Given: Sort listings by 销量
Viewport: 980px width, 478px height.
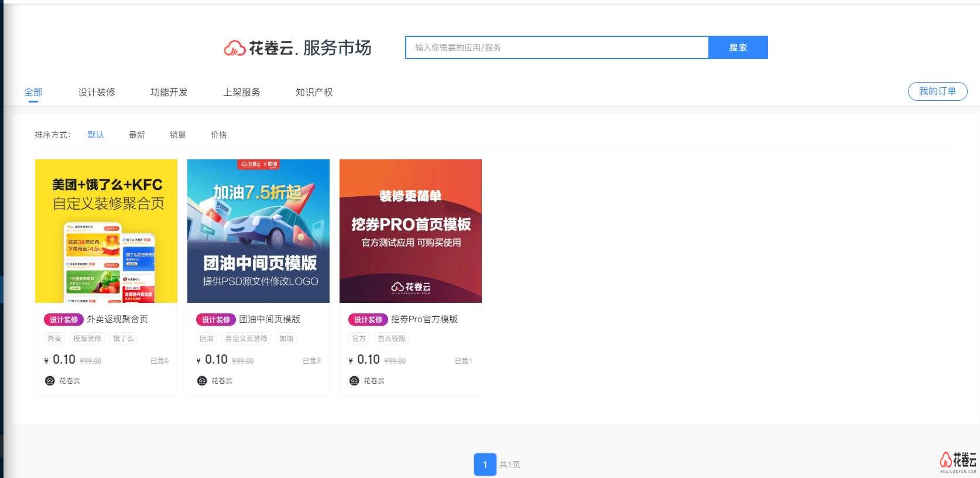Looking at the screenshot, I should click(178, 135).
